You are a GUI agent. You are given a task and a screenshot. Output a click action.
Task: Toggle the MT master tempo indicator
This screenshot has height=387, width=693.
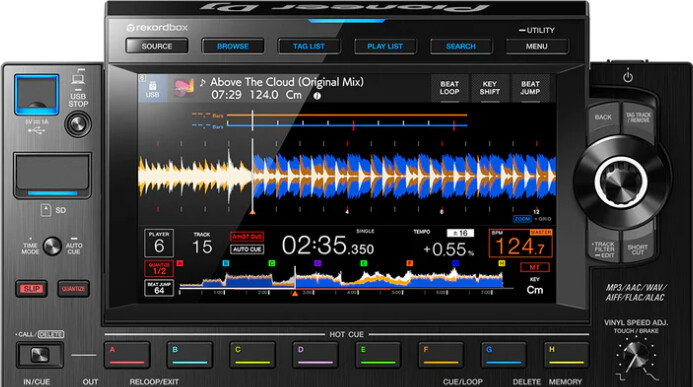[x=534, y=267]
